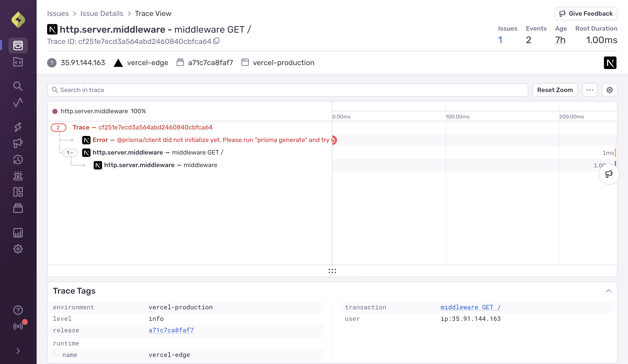The height and width of the screenshot is (364, 628).
Task: Toggle the root Trace node with count 2
Action: coord(58,128)
